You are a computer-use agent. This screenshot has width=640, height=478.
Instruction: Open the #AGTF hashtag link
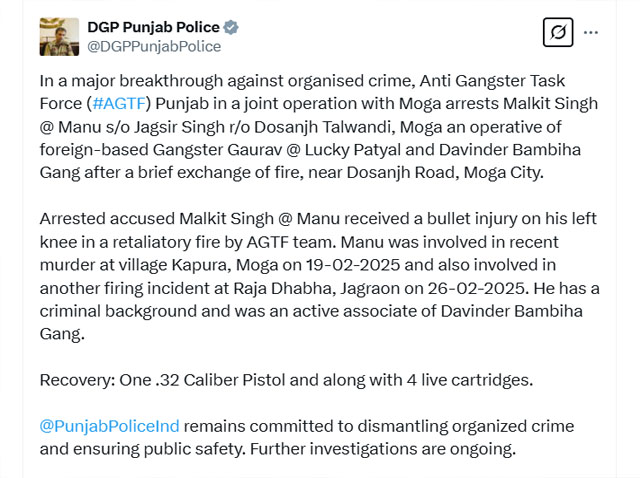[x=119, y=104]
